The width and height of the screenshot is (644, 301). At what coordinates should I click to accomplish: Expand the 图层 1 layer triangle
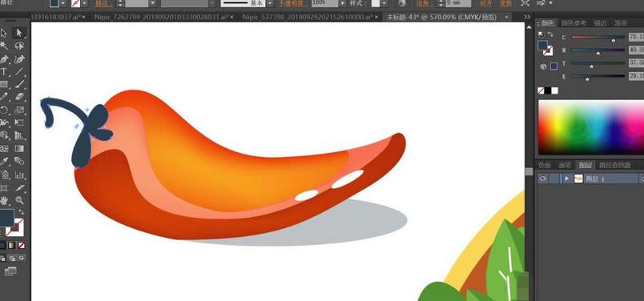click(567, 179)
